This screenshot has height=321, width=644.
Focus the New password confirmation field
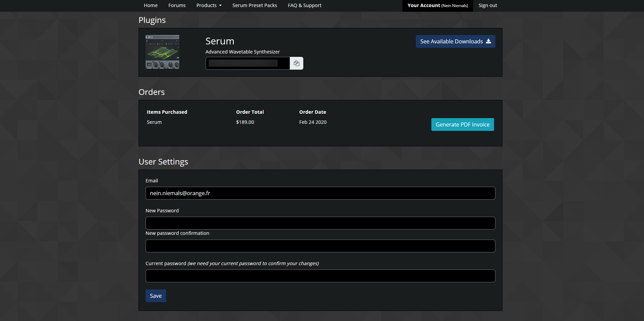pyautogui.click(x=320, y=246)
